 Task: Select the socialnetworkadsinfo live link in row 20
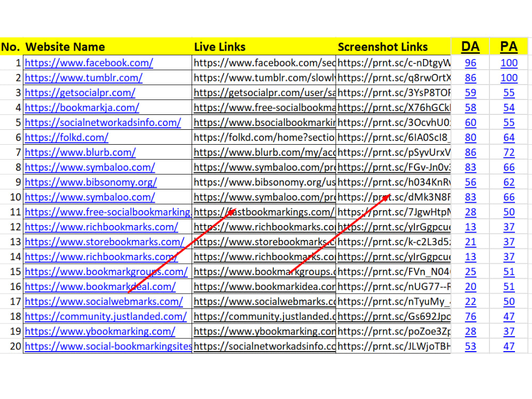click(264, 346)
